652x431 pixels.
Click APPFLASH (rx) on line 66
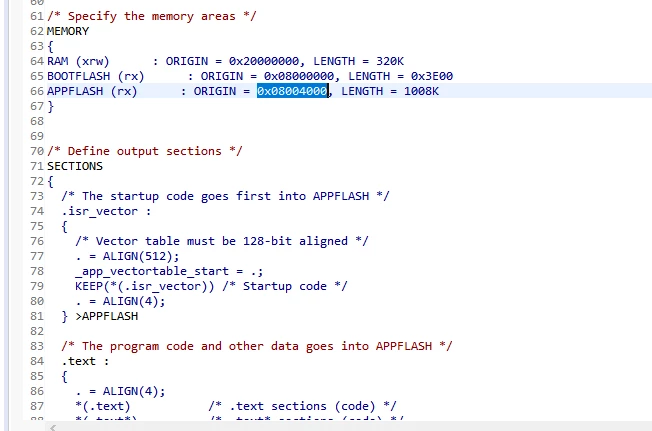click(x=92, y=91)
